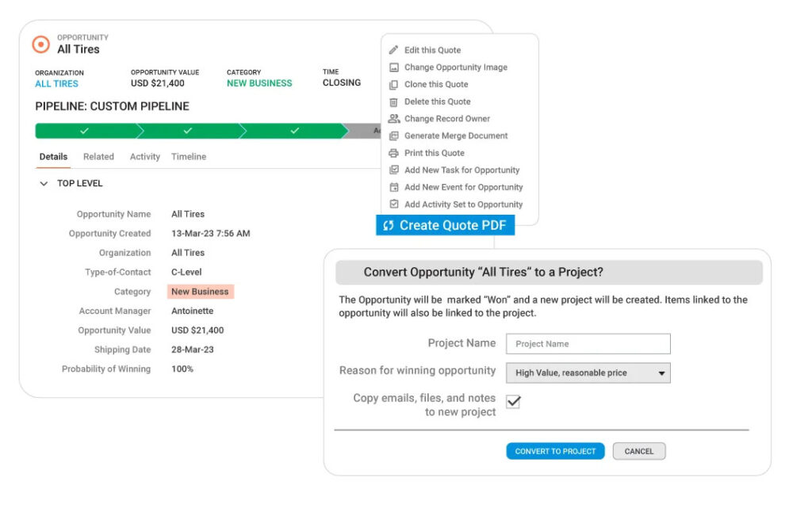Image resolution: width=812 pixels, height=512 pixels.
Task: Open the Timeline tab
Action: [x=188, y=156]
